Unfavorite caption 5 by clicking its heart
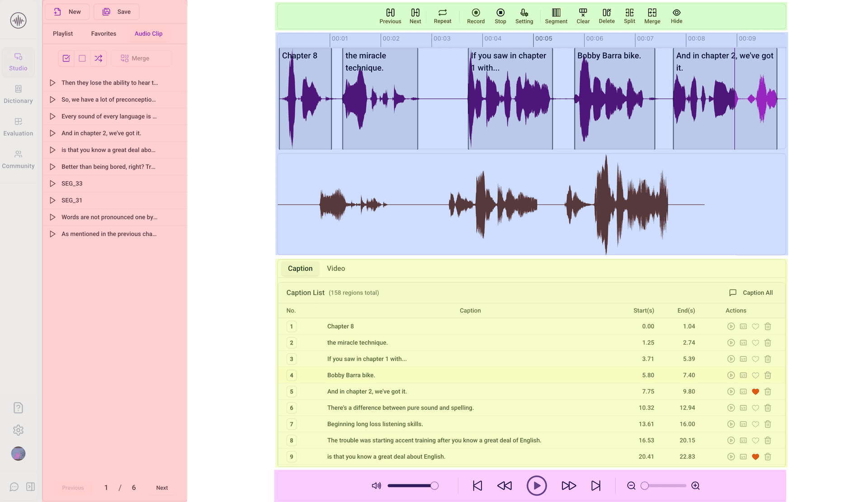Image resolution: width=868 pixels, height=502 pixels. click(x=755, y=391)
